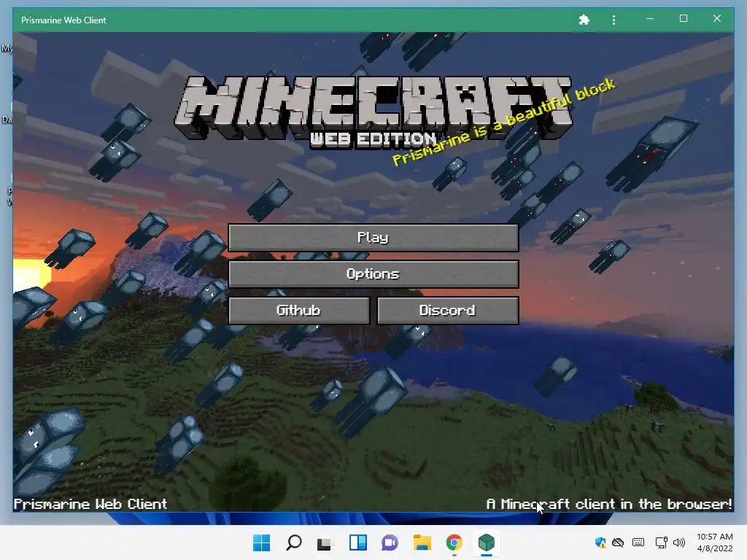Screen dimensions: 747x560
Task: Click the Minecraft Web Edition logo
Action: click(373, 112)
